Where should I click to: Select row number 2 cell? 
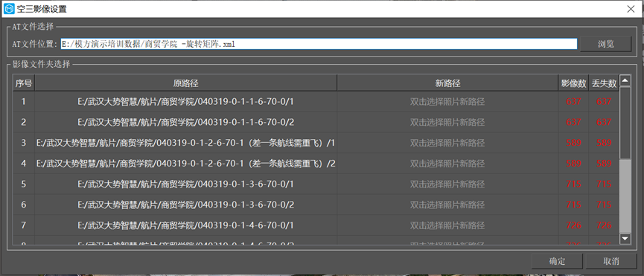[x=23, y=122]
